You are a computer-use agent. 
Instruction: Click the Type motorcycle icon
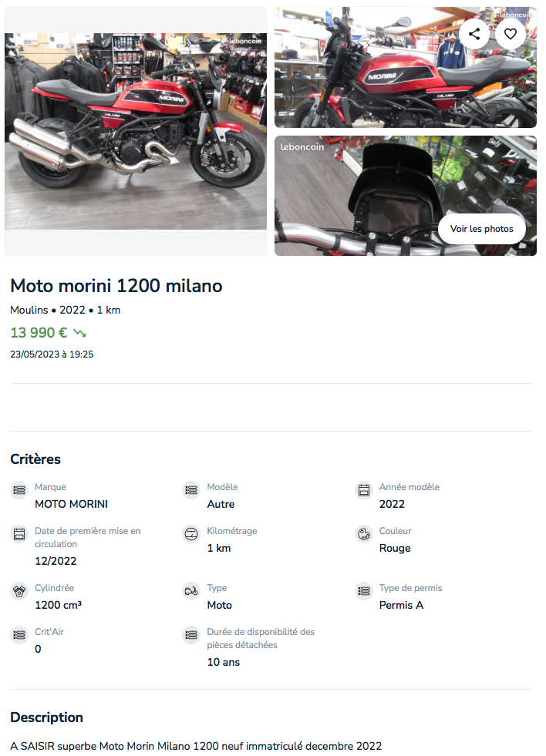(191, 590)
